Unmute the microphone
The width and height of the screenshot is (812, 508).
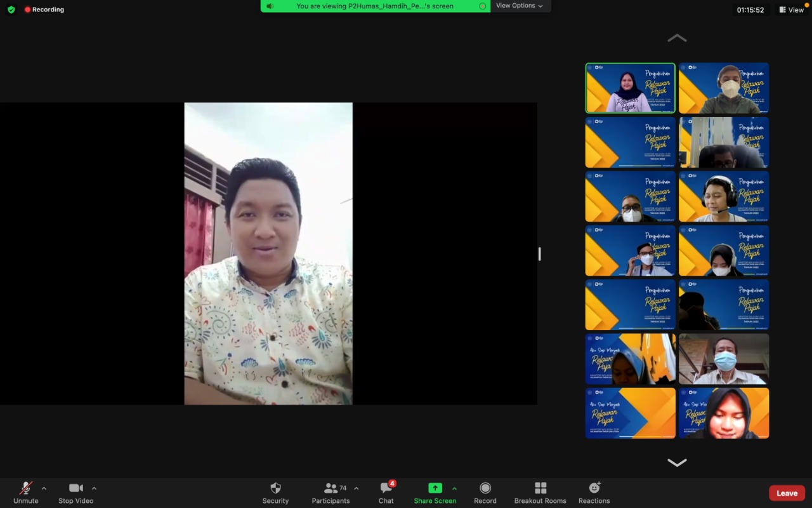click(25, 492)
